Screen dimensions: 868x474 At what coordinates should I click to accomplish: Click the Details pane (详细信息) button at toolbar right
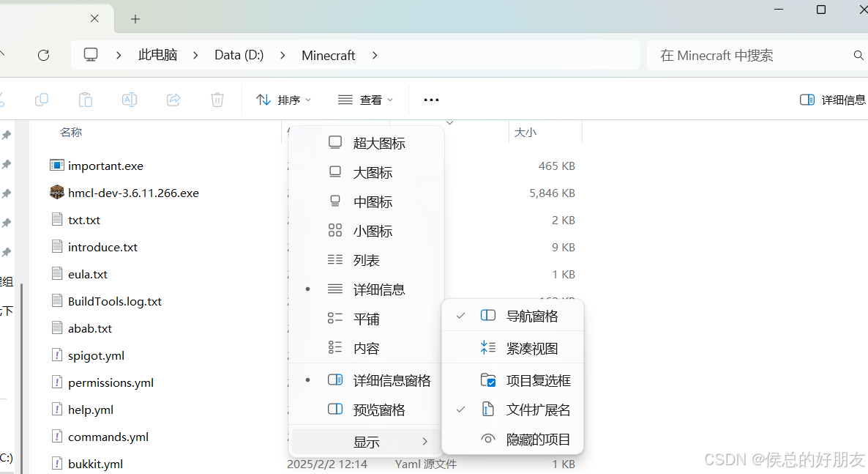point(833,100)
